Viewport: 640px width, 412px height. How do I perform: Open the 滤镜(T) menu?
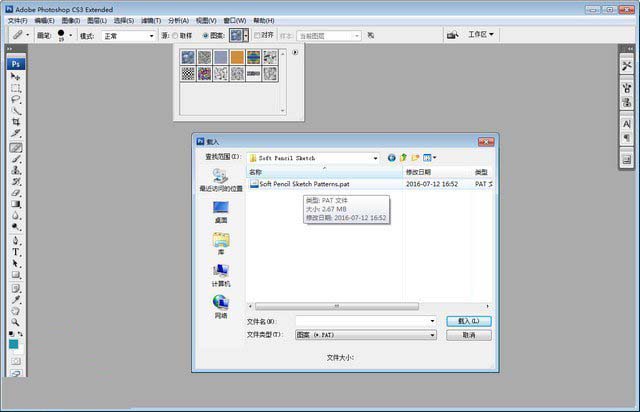pos(151,20)
